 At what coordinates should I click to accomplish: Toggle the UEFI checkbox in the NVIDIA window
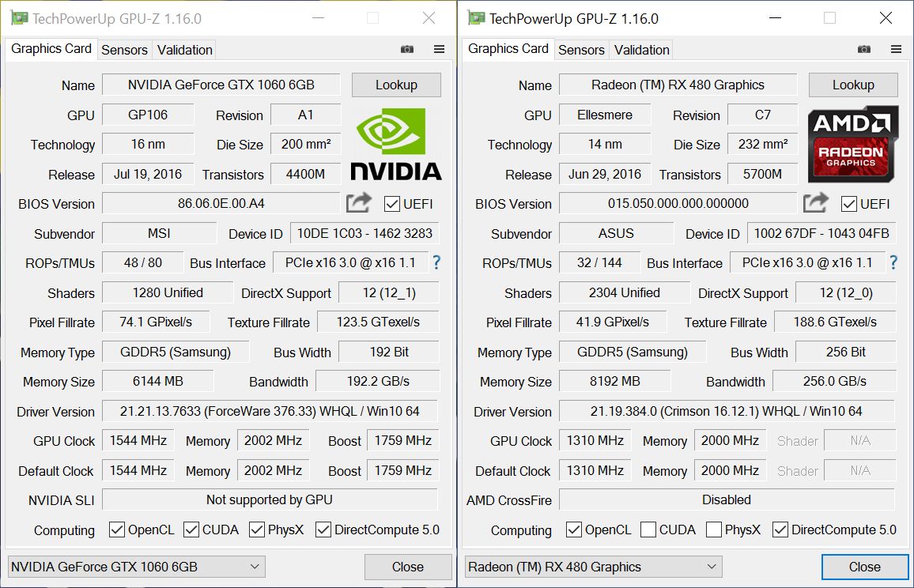tap(391, 204)
